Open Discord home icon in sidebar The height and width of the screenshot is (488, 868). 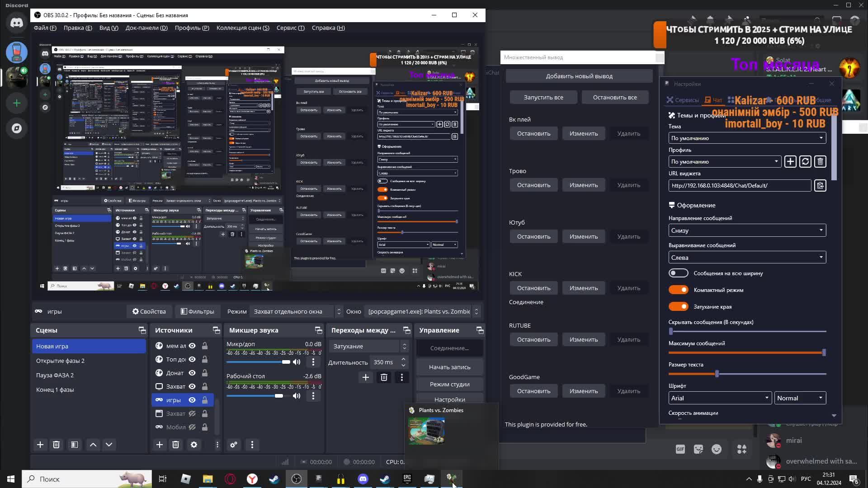pyautogui.click(x=17, y=23)
